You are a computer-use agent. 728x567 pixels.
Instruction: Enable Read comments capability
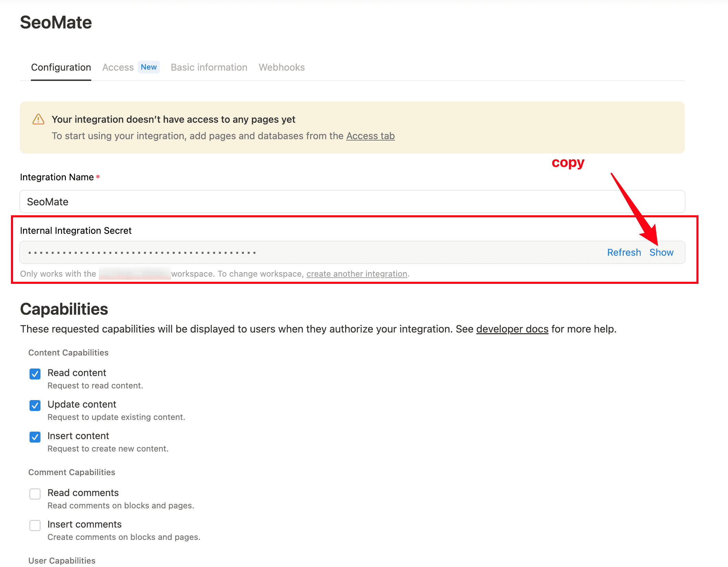(x=35, y=494)
